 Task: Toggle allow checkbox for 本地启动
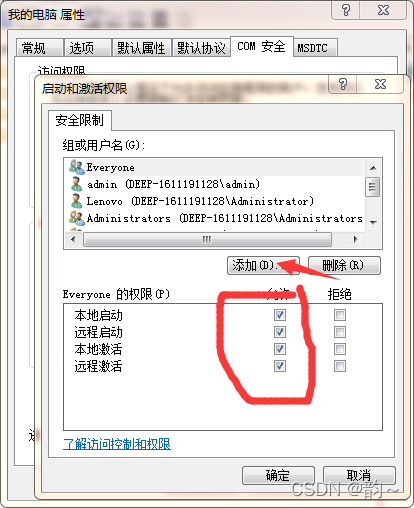pos(280,315)
